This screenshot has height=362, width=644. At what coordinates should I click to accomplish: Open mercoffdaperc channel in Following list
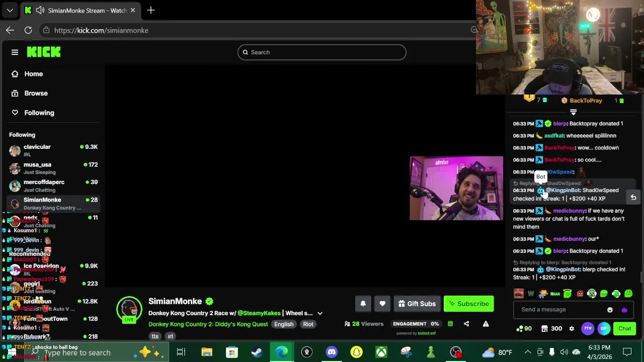(53, 186)
